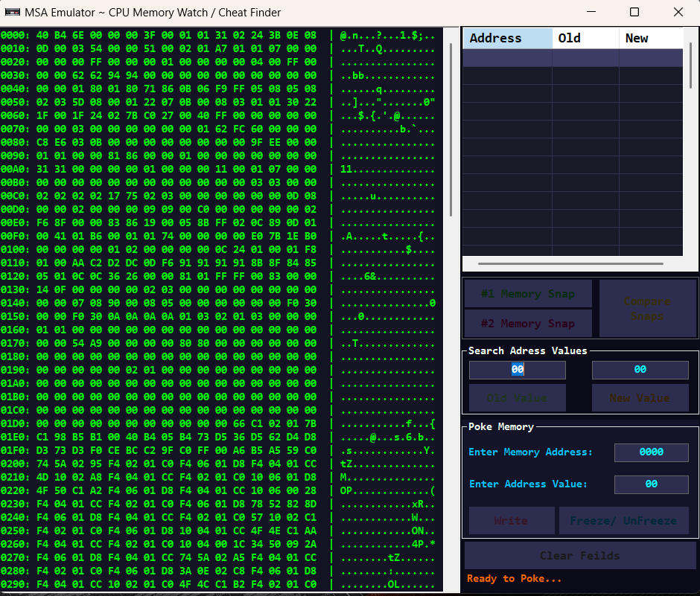Click memory row address 01F0:

click(15, 450)
